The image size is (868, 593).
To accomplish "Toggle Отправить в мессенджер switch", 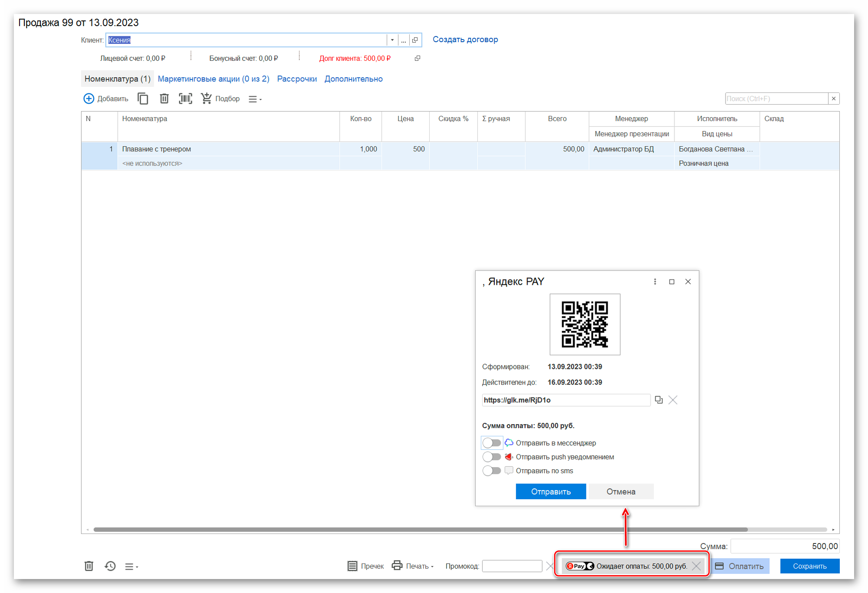I will [x=492, y=443].
